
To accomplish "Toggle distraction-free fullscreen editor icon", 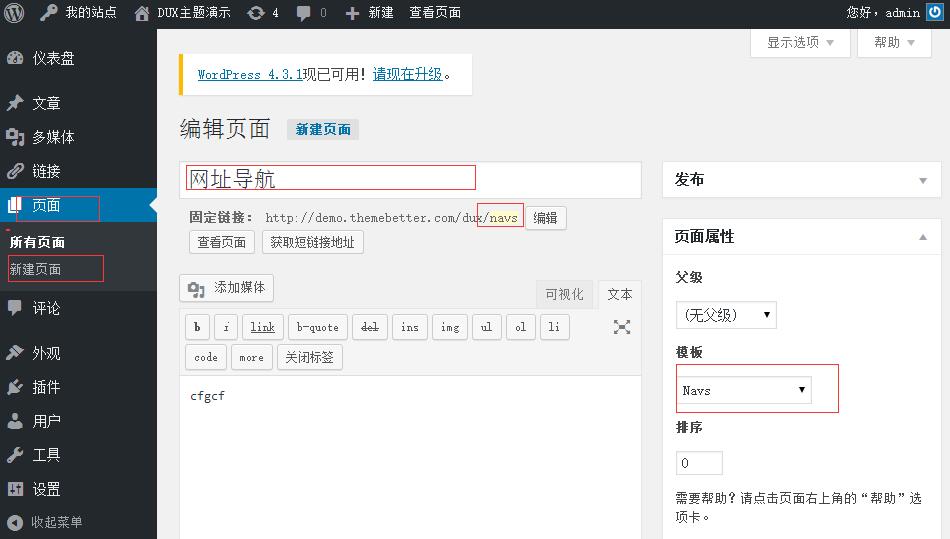I will click(622, 327).
